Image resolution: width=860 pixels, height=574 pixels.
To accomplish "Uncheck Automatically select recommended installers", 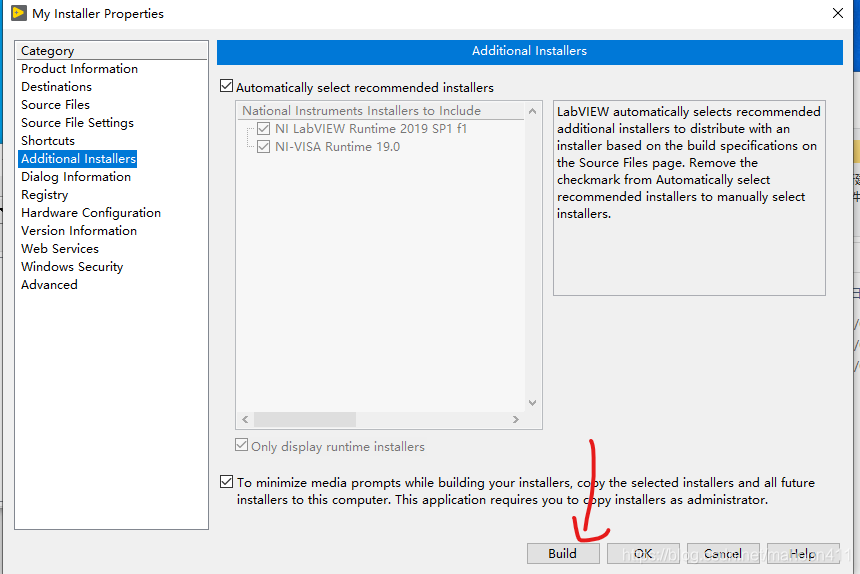I will [x=227, y=86].
